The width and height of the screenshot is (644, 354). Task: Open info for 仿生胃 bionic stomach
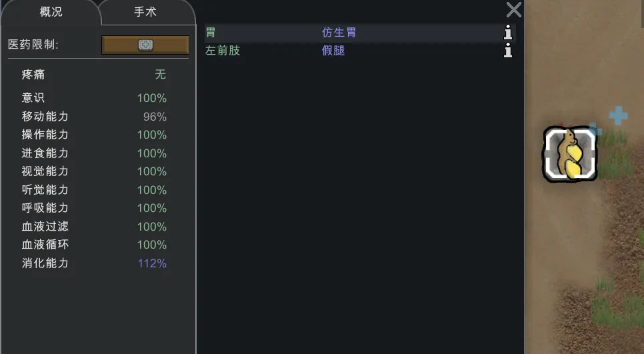pos(508,33)
